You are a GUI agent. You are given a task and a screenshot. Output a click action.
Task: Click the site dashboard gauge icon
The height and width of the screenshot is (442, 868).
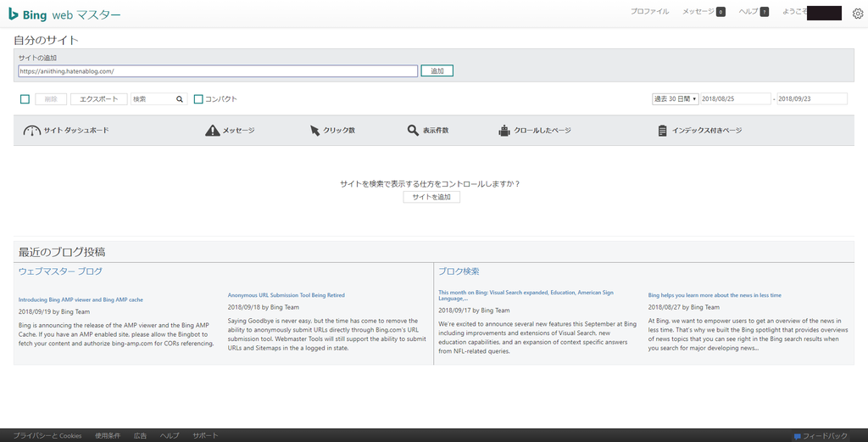(31, 131)
